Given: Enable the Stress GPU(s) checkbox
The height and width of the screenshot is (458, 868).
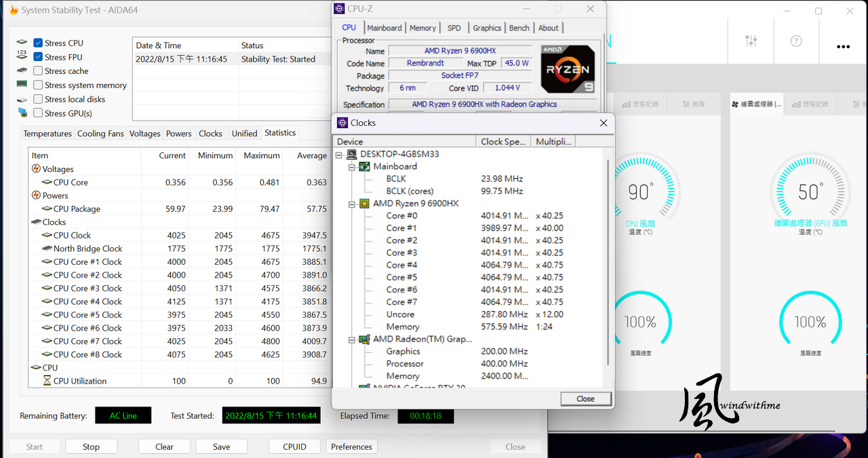Looking at the screenshot, I should (38, 113).
